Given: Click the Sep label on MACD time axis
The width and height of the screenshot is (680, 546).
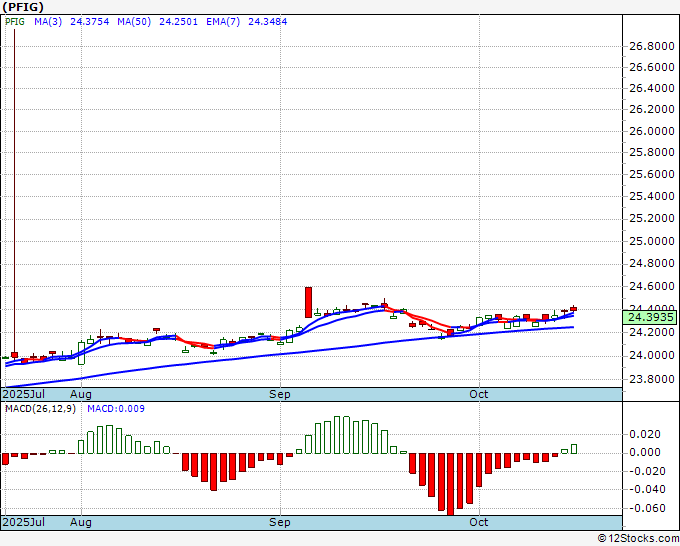Looking at the screenshot, I should [x=280, y=522].
